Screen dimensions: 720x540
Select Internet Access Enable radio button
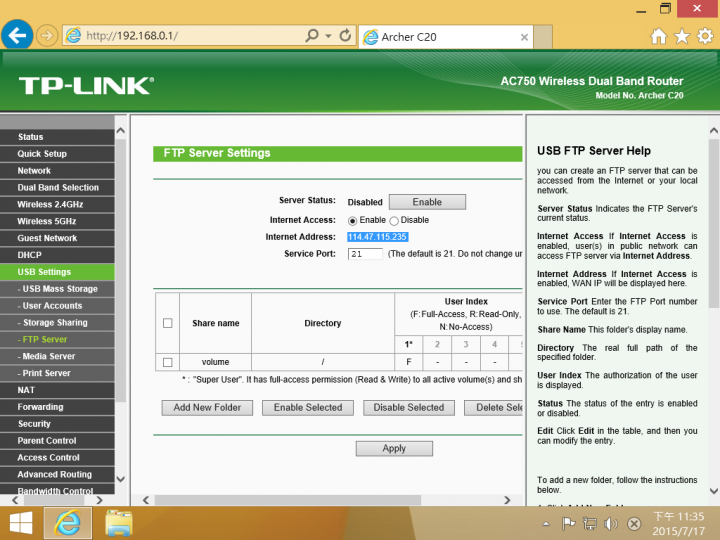coord(352,221)
